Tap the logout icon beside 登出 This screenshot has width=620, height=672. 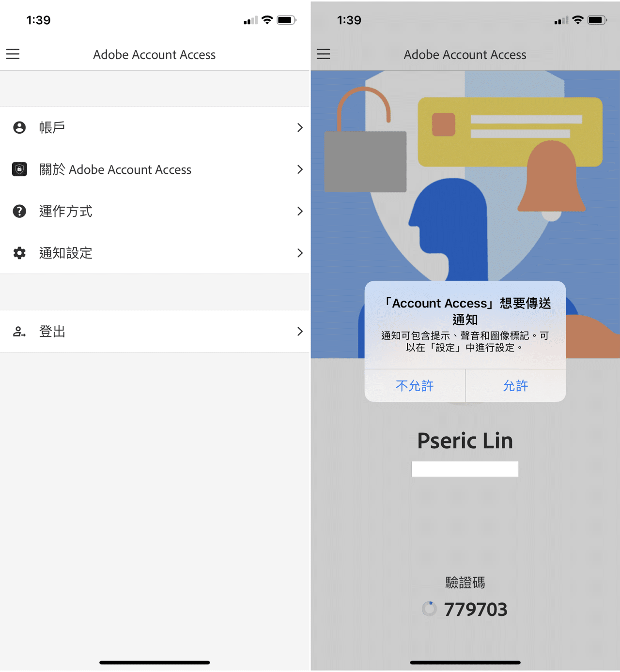[x=19, y=331]
